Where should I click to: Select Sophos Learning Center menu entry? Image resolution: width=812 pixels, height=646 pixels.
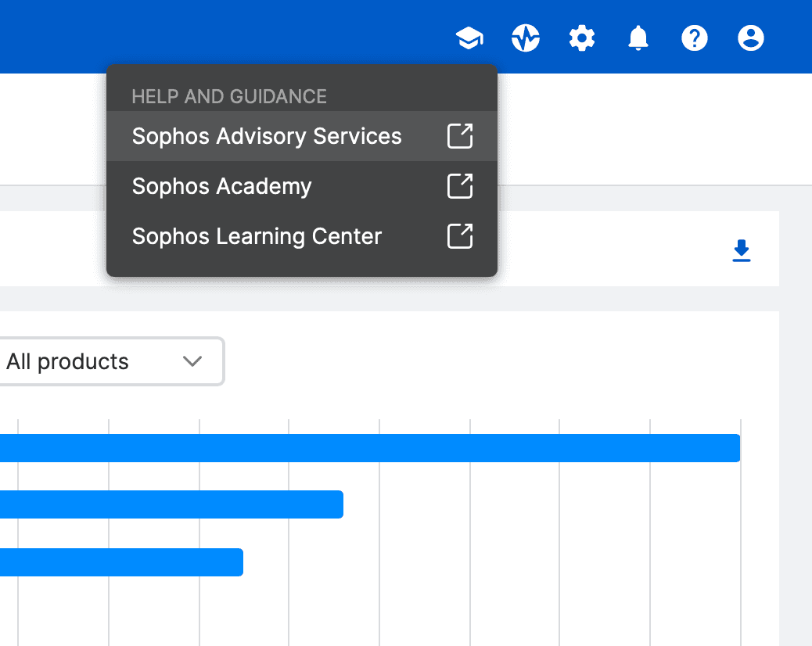[302, 236]
